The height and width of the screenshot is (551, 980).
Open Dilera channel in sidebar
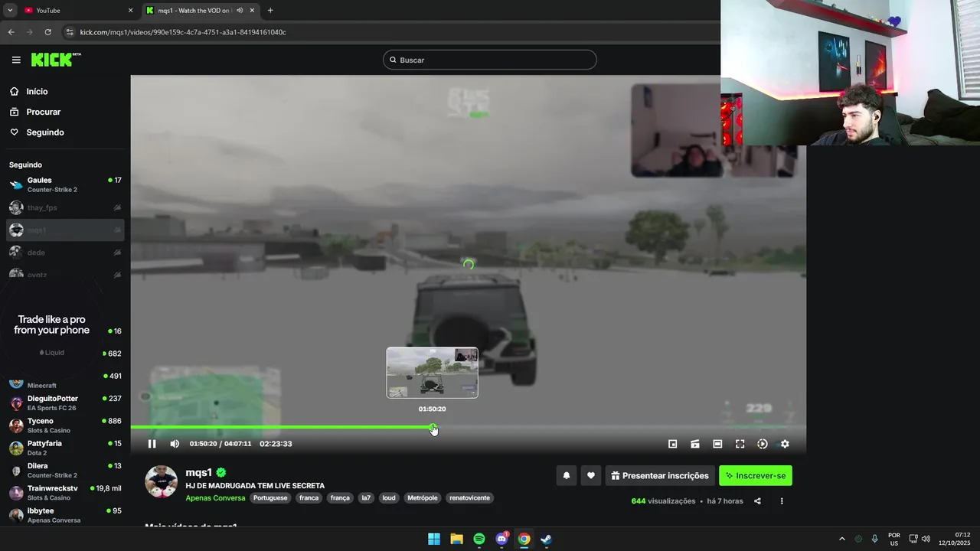pyautogui.click(x=65, y=470)
